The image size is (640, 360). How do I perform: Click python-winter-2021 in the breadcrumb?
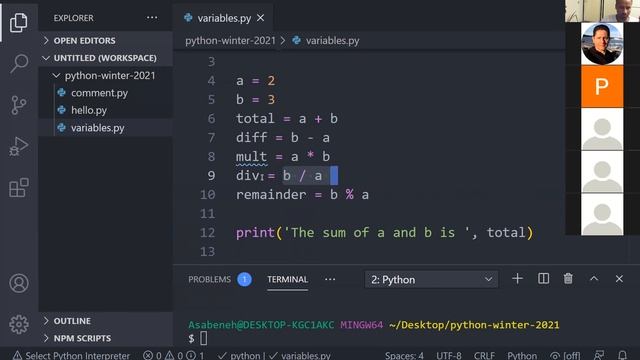pyautogui.click(x=230, y=41)
